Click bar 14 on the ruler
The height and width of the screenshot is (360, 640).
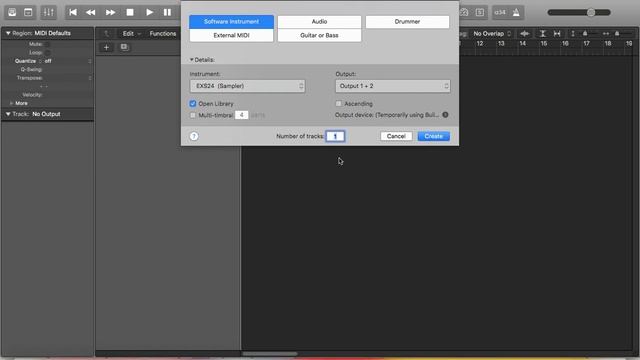click(x=522, y=43)
